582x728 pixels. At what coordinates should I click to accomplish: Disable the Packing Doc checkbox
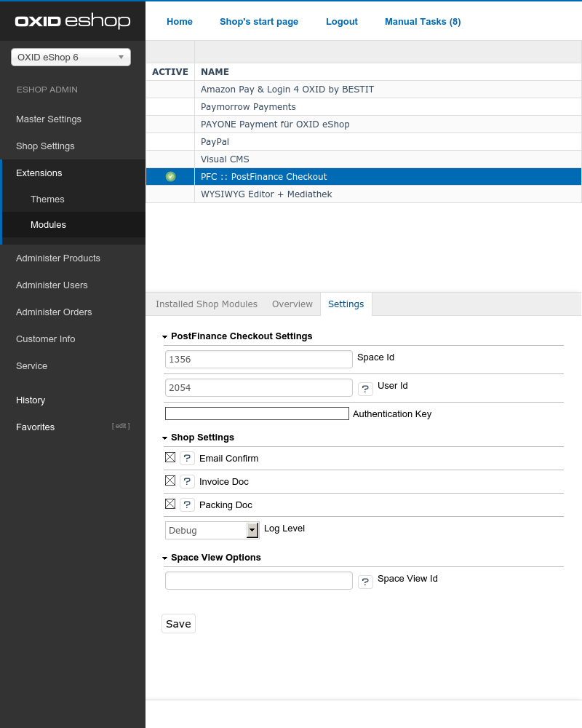(x=170, y=504)
